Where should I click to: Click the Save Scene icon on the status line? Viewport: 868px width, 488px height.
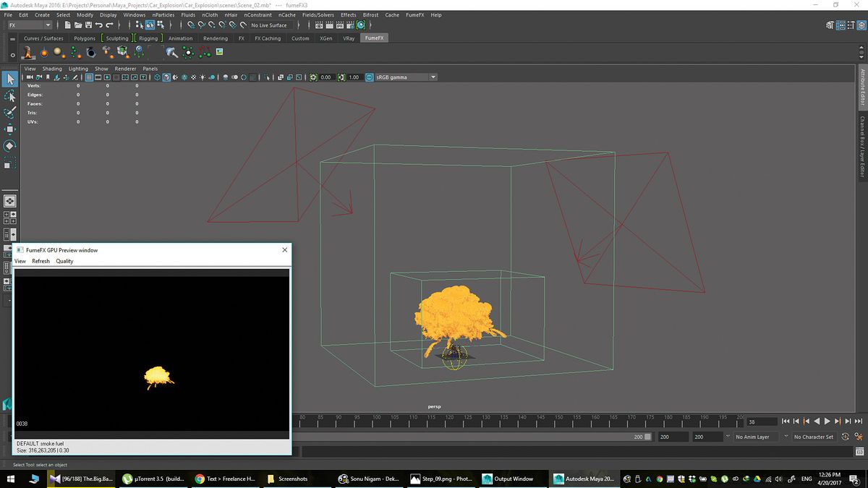click(89, 24)
